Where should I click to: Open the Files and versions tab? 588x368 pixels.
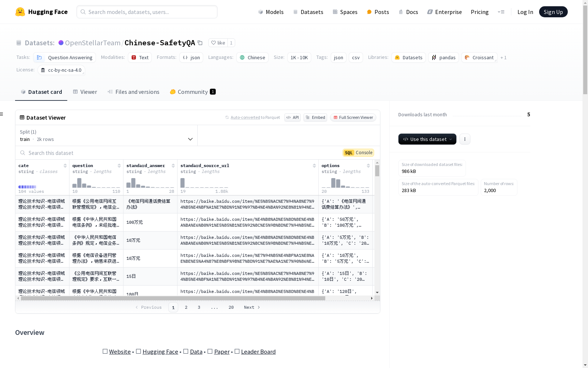click(133, 92)
